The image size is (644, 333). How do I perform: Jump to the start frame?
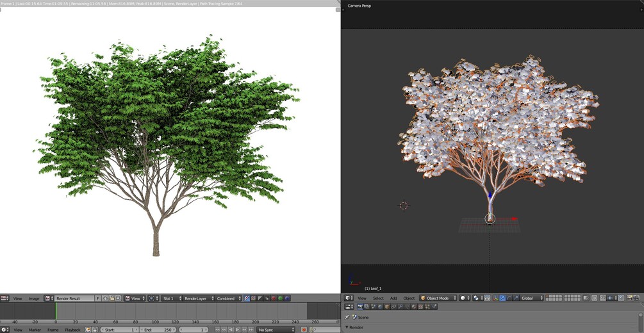click(x=217, y=330)
